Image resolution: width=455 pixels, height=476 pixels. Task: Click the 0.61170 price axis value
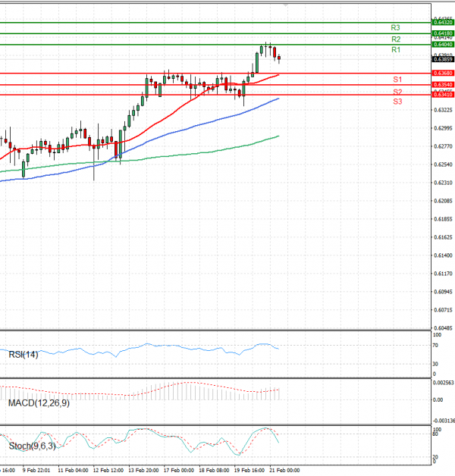443,274
